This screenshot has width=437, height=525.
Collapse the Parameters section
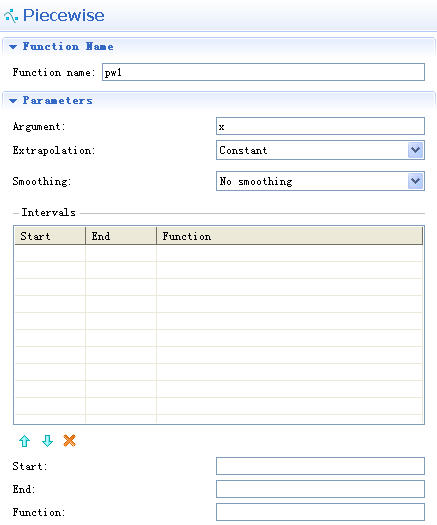pos(13,101)
